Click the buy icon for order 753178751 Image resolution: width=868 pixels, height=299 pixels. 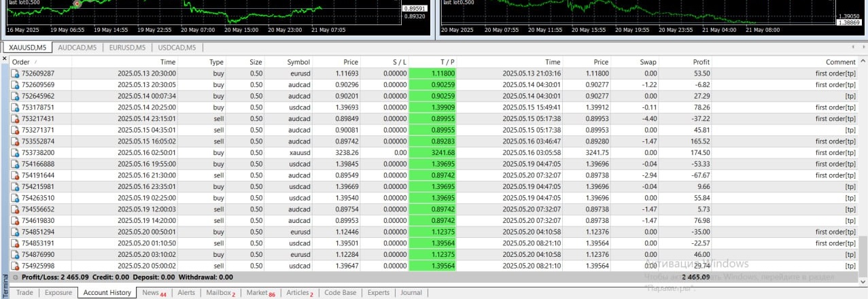[16, 107]
